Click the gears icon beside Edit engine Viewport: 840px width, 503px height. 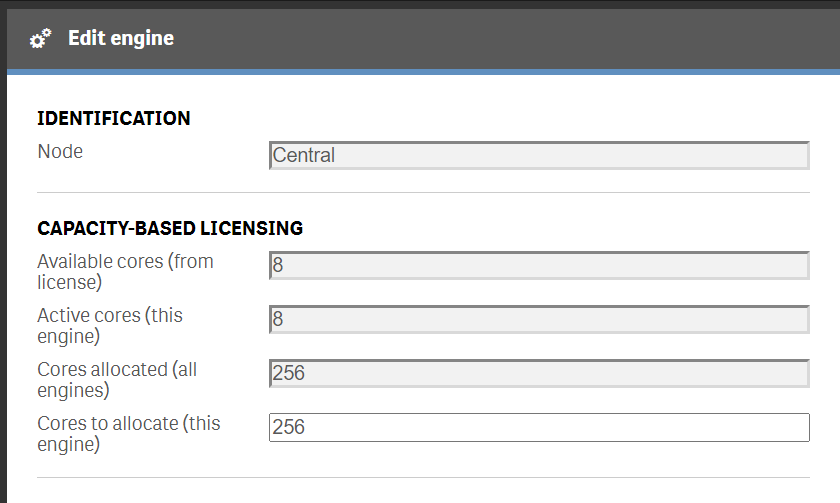pyautogui.click(x=40, y=39)
